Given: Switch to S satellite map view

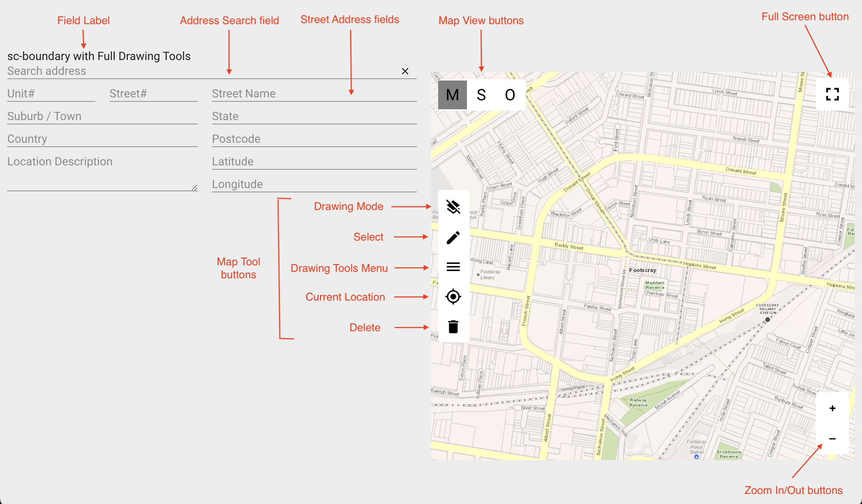Looking at the screenshot, I should (481, 95).
